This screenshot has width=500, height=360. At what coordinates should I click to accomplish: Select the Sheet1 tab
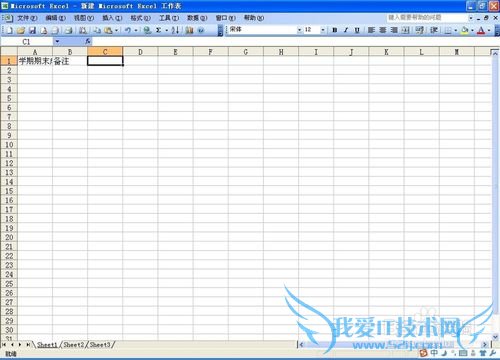(47, 345)
